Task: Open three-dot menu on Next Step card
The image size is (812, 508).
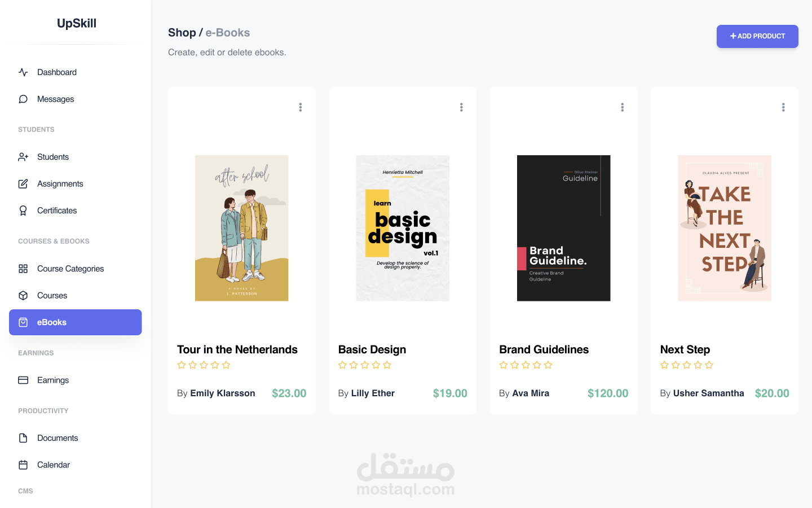Action: point(783,107)
